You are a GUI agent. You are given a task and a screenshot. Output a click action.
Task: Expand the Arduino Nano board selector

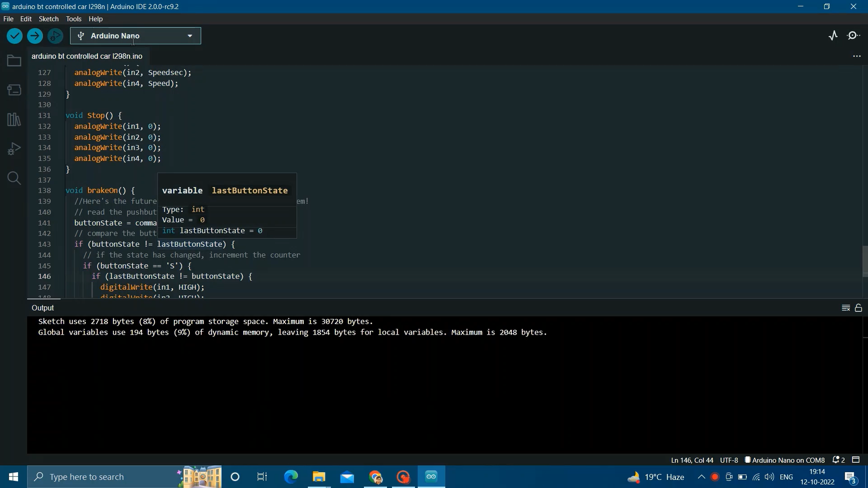click(x=135, y=36)
